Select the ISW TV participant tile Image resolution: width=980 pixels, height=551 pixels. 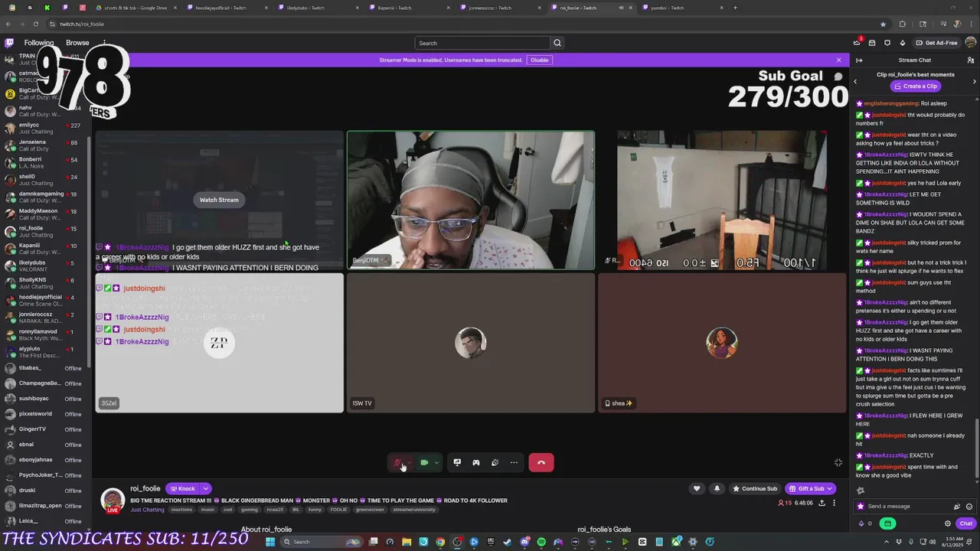pyautogui.click(x=471, y=343)
